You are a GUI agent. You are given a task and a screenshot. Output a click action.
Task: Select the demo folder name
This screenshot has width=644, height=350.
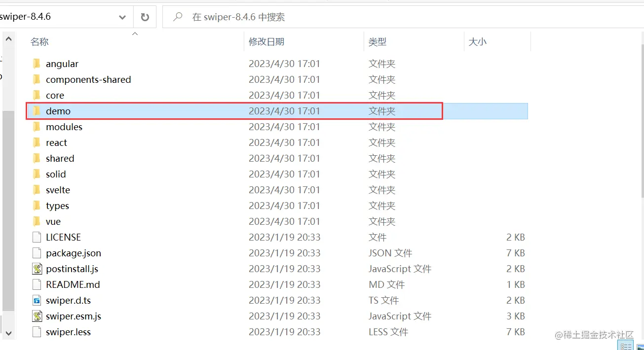58,111
